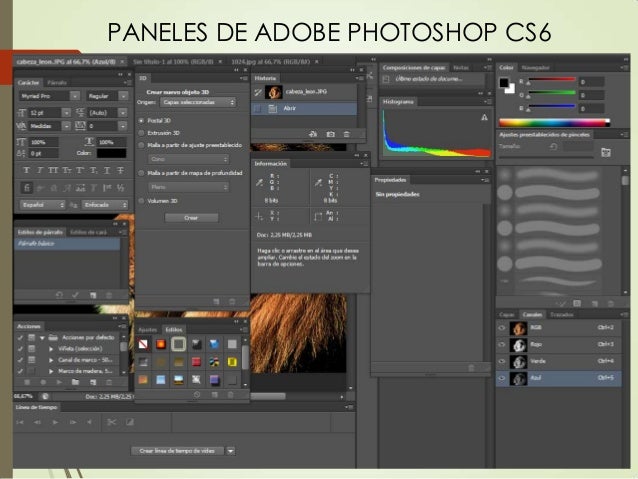Click play button in Acciones panel

(59, 383)
